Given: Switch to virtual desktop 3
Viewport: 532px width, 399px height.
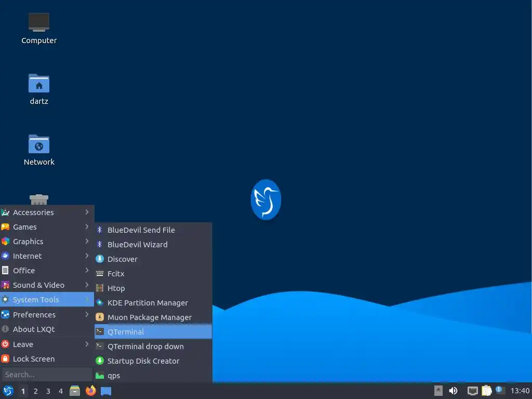Looking at the screenshot, I should click(x=48, y=391).
